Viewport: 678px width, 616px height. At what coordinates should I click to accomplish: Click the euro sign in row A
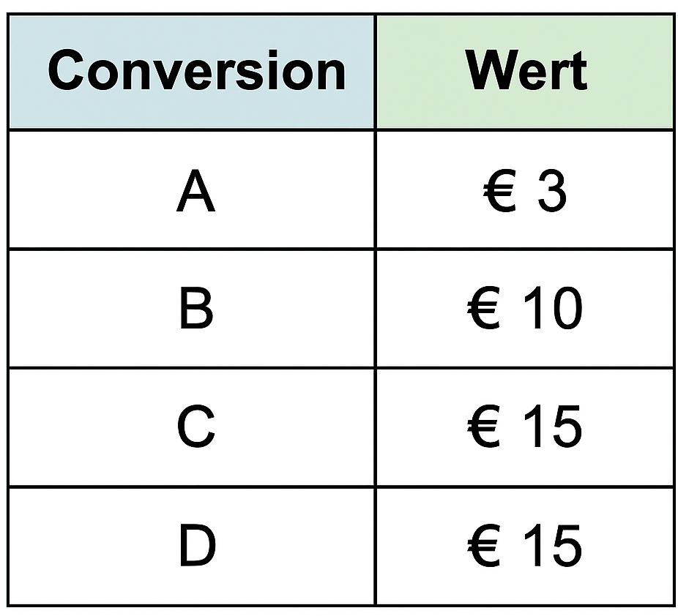(499, 192)
